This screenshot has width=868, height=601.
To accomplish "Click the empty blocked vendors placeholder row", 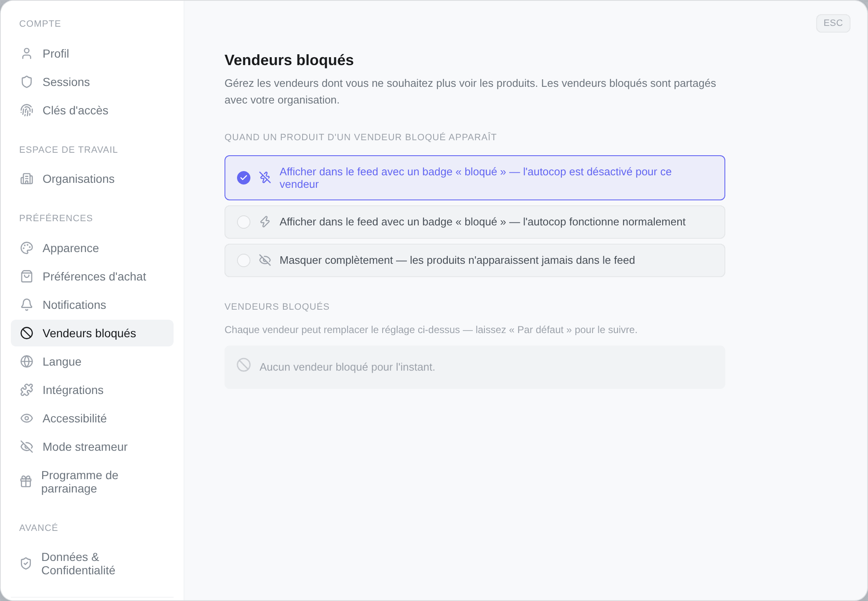I will (x=474, y=367).
